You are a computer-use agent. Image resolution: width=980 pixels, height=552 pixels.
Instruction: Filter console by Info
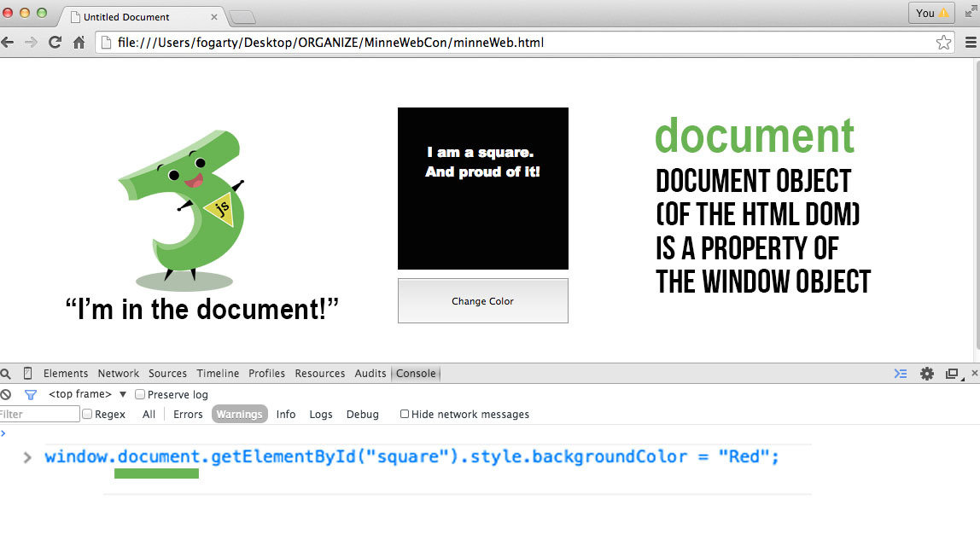pyautogui.click(x=286, y=414)
